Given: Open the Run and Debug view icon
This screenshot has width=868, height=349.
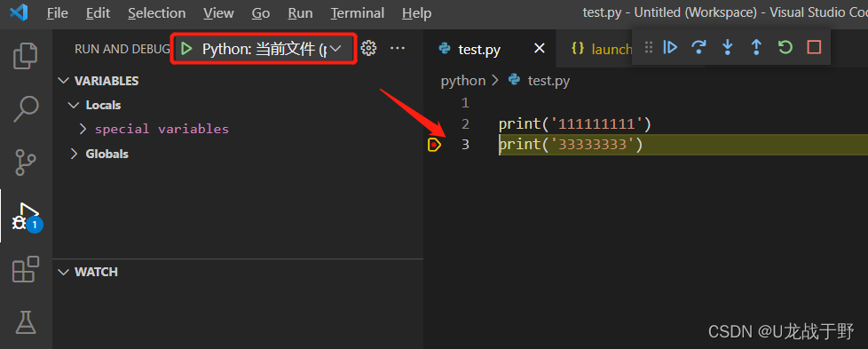Looking at the screenshot, I should tap(27, 216).
